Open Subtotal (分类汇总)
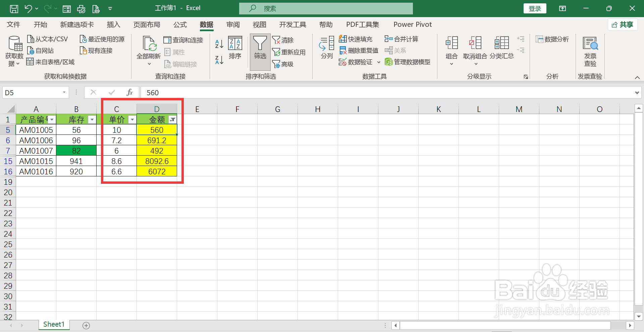The image size is (644, 332). pyautogui.click(x=502, y=48)
